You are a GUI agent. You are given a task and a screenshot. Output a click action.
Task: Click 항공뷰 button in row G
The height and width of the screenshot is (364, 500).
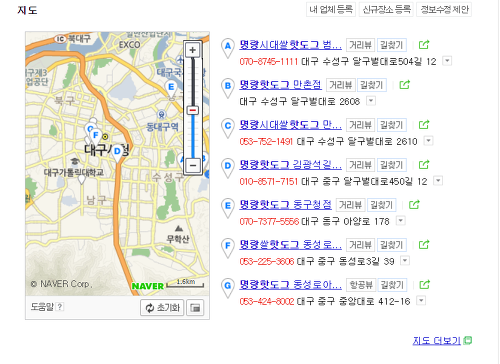(x=361, y=285)
